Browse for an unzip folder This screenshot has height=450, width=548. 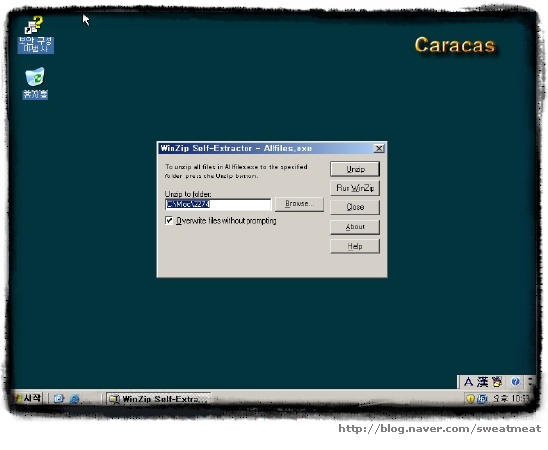pos(299,204)
